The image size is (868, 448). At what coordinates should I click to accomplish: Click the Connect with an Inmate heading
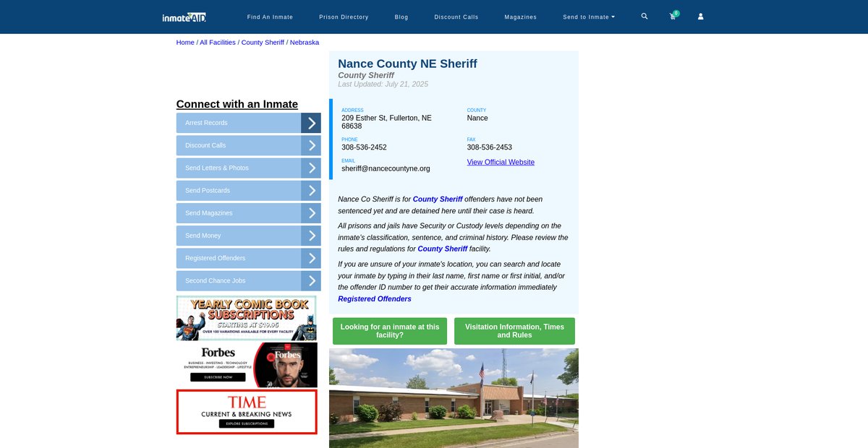click(237, 104)
